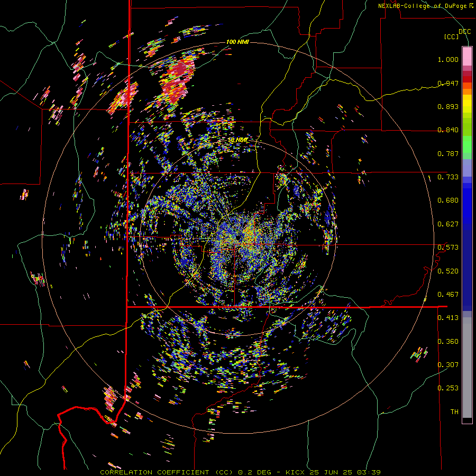
Task: Select the 0.520 color scale value
Action: [448, 271]
